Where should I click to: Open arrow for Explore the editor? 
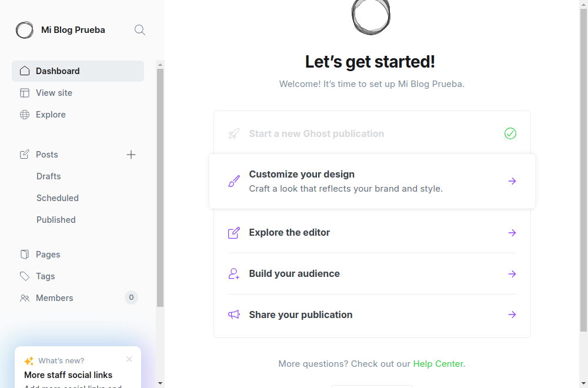coord(512,233)
